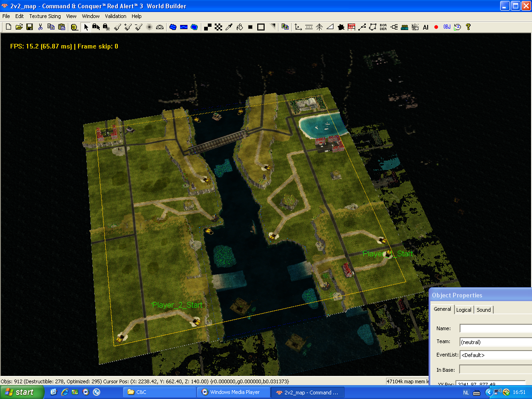532x399 pixels.
Task: Open the Edit menu
Action: pos(19,16)
